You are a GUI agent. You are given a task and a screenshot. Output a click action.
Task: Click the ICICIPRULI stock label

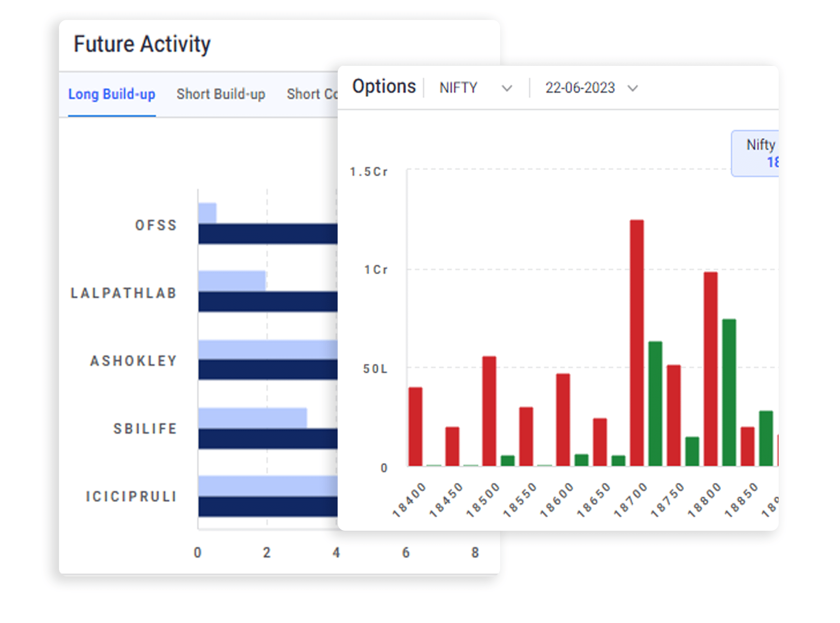click(131, 497)
